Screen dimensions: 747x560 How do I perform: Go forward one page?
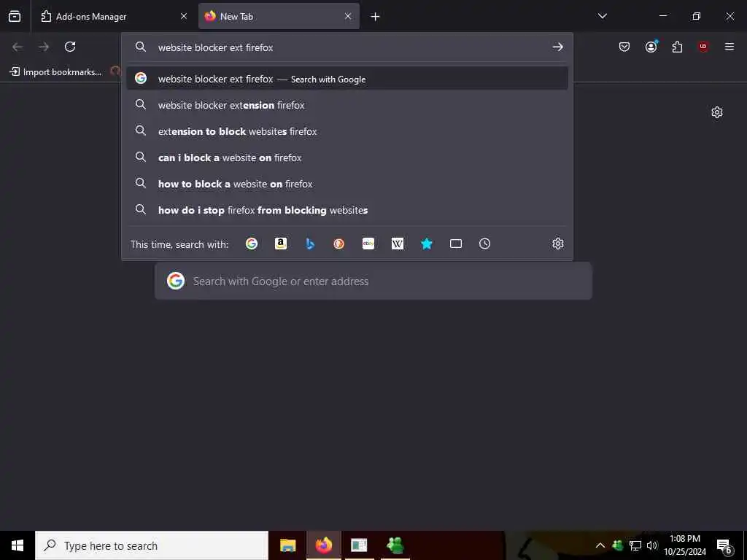point(44,47)
